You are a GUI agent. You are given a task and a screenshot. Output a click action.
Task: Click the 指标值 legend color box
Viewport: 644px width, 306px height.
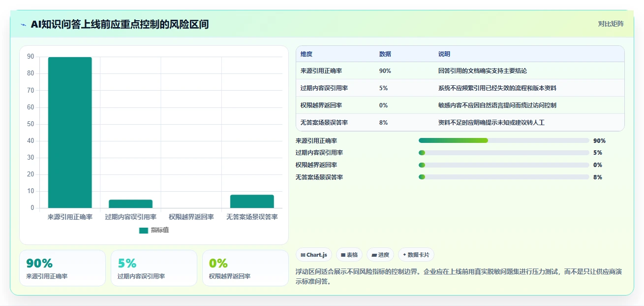[x=144, y=230]
